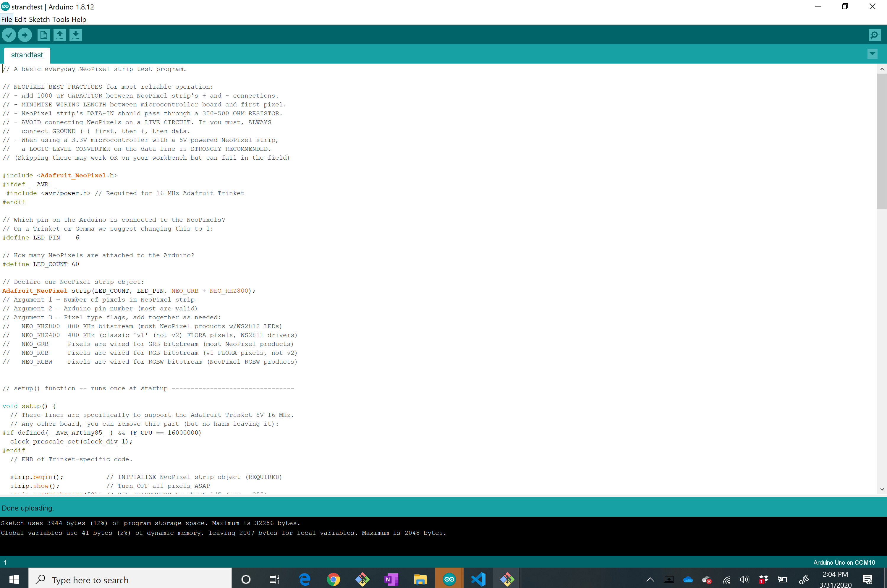
Task: Click the Verify/Compile button (checkmark icon)
Action: pos(9,35)
